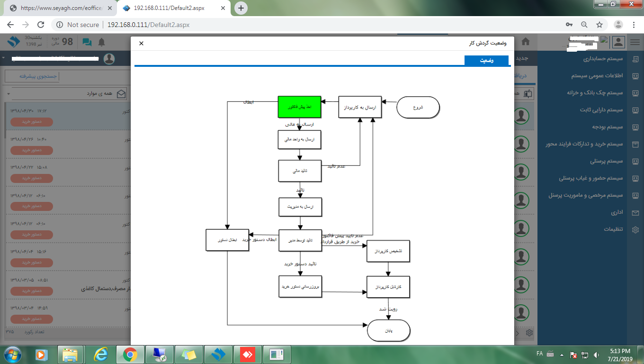Expand the همه ی موارد dropdown
Screen dimensions: 644x364
(9, 94)
